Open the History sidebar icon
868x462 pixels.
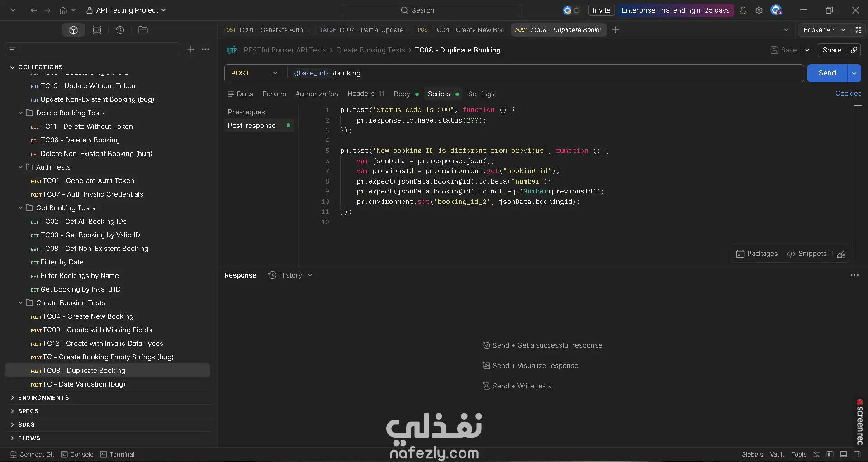click(120, 30)
